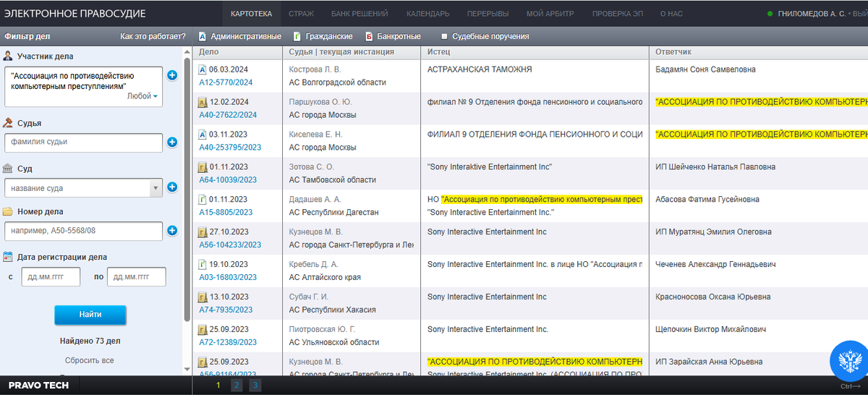Click the start date 'с' field
Image resolution: width=868 pixels, height=395 pixels.
coord(51,276)
